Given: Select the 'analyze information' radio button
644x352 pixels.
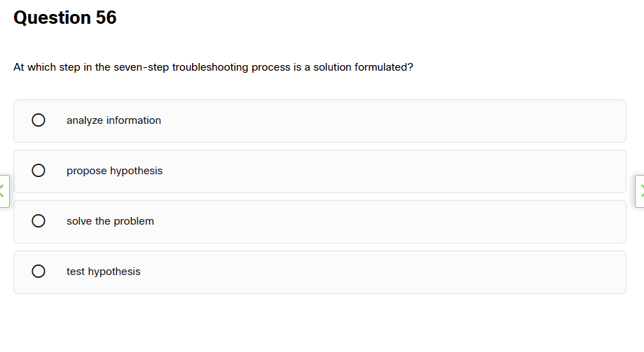Looking at the screenshot, I should tap(39, 120).
